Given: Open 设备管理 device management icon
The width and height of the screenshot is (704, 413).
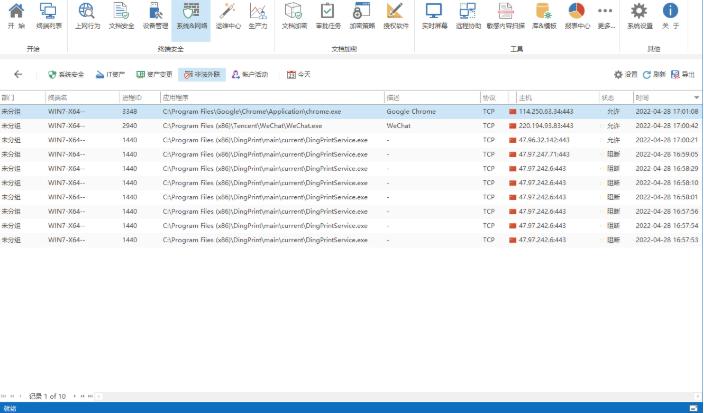Looking at the screenshot, I should [x=155, y=14].
